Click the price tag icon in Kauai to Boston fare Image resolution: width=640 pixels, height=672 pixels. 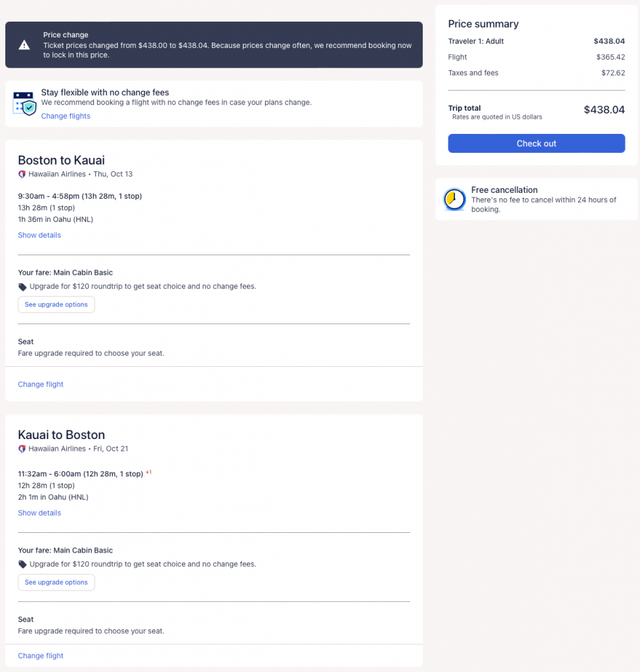23,564
